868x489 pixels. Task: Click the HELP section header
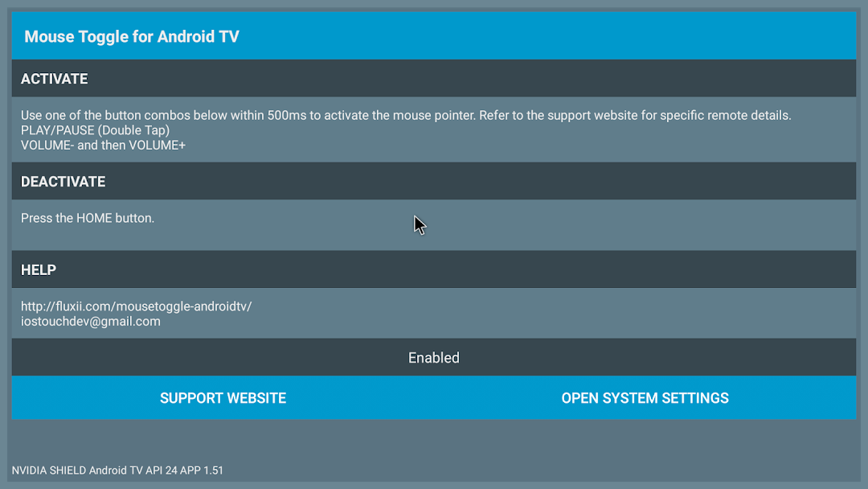pos(434,269)
